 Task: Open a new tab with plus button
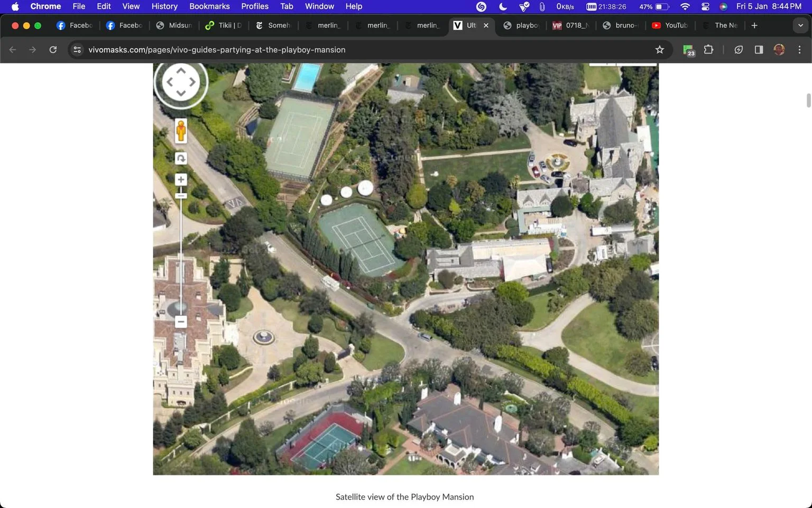tap(754, 25)
